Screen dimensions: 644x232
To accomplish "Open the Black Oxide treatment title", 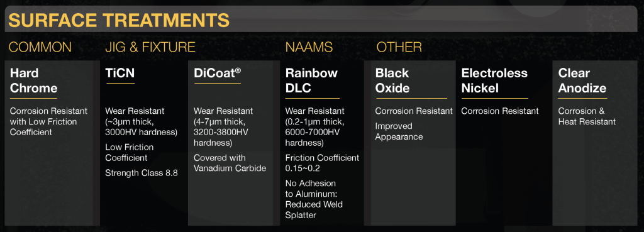I will click(392, 81).
